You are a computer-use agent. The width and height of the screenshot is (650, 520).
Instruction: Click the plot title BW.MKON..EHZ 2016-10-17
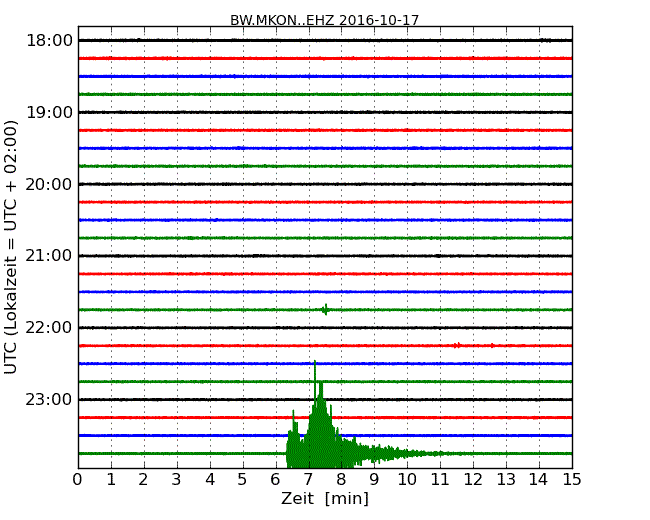325,20
